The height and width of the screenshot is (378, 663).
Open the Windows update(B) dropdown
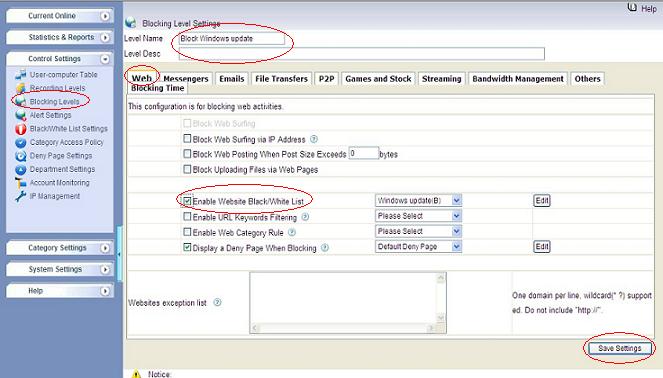coord(418,200)
